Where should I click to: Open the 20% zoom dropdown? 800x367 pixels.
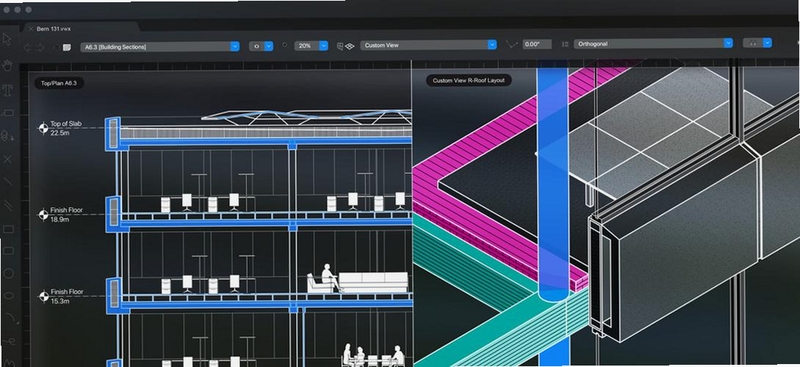point(311,45)
